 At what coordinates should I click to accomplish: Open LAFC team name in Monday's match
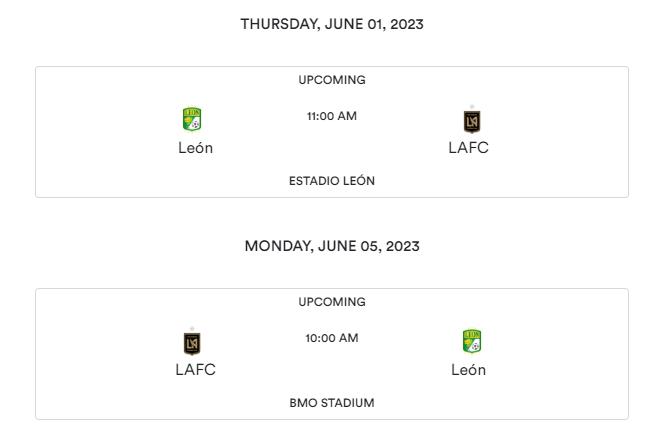(195, 370)
